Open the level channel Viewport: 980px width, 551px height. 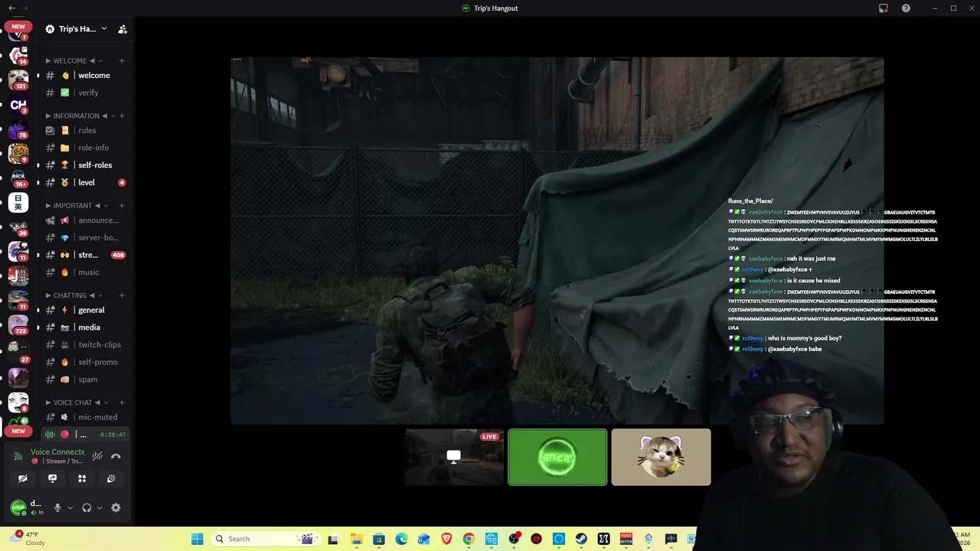[x=86, y=182]
